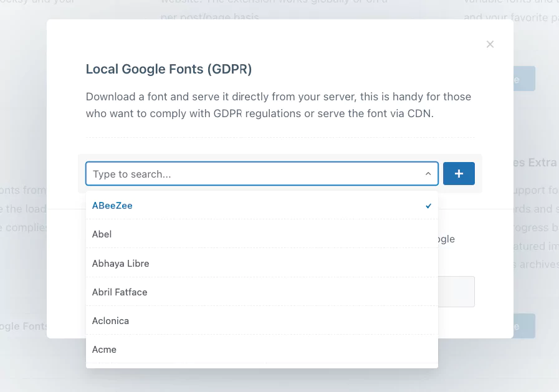Image resolution: width=559 pixels, height=392 pixels.
Task: Click the checkmark beside ABeeZee
Action: pyautogui.click(x=428, y=206)
